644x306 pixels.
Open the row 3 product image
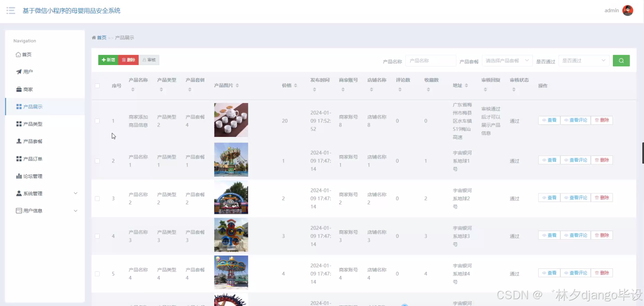coord(231,197)
